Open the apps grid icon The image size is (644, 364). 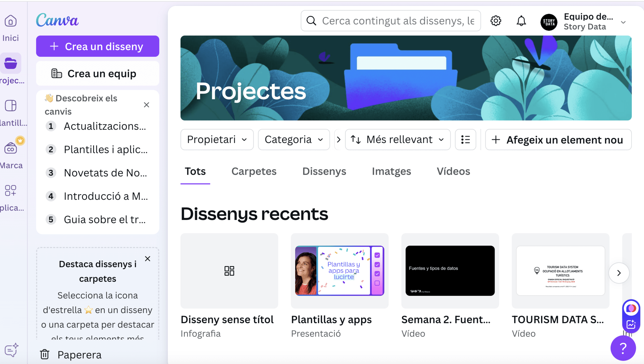click(11, 190)
